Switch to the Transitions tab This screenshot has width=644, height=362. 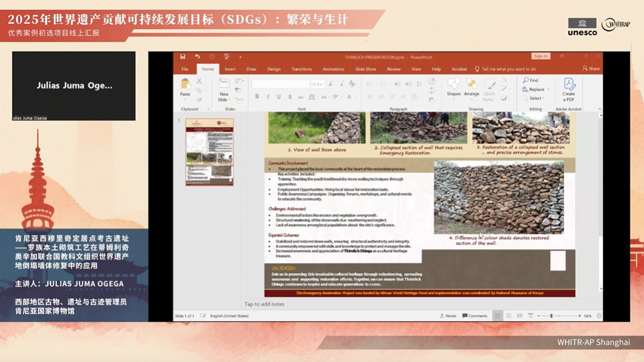pos(302,69)
